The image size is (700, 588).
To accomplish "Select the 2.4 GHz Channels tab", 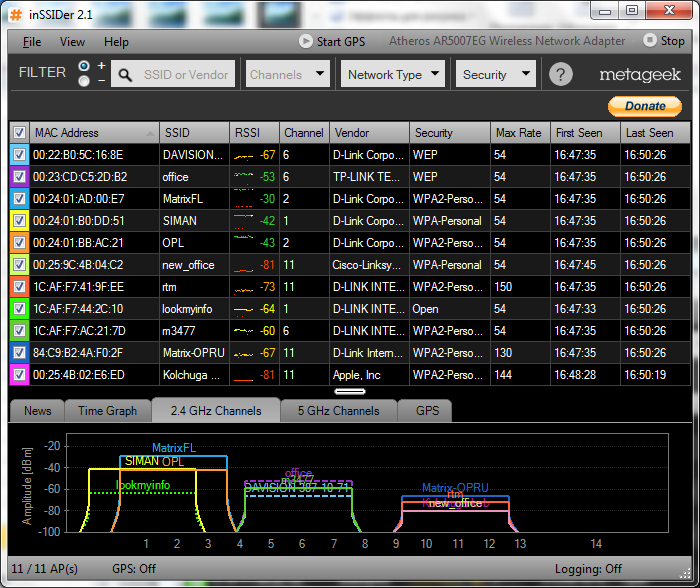I will tap(216, 410).
